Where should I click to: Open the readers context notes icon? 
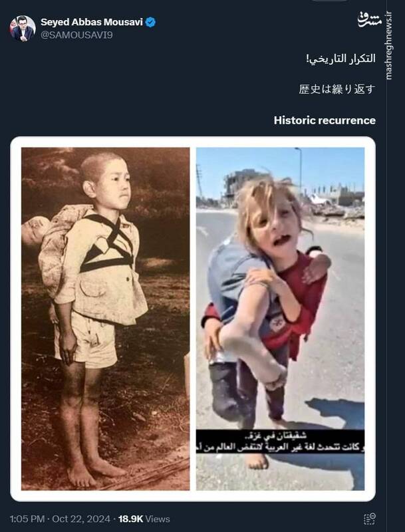[x=369, y=519]
